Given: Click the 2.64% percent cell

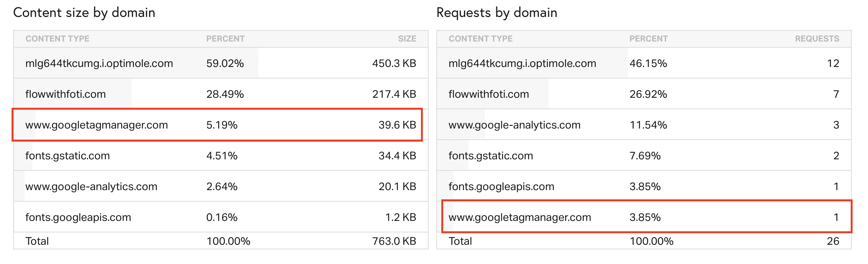Looking at the screenshot, I should (x=222, y=187).
